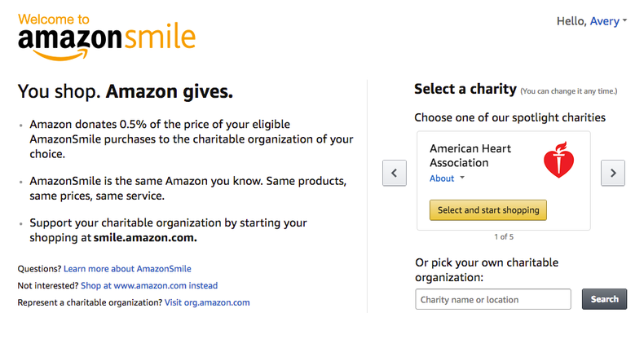
Task: Focus the Charity name or location field
Action: pos(492,300)
